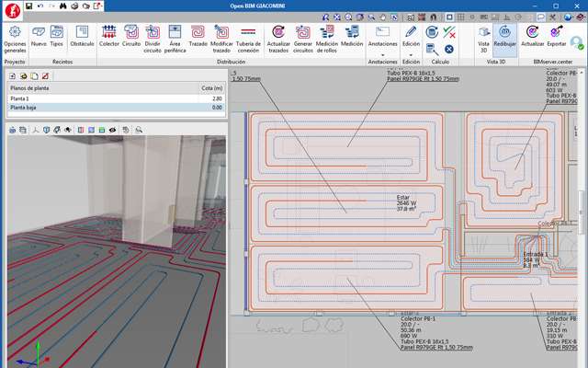Expand the Anotaciones dropdown arrow

click(382, 55)
